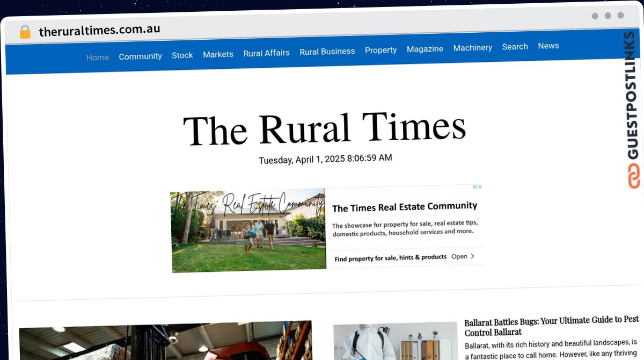Viewport: 644px width, 360px height.
Task: Click Search in the navigation bar
Action: 515,47
